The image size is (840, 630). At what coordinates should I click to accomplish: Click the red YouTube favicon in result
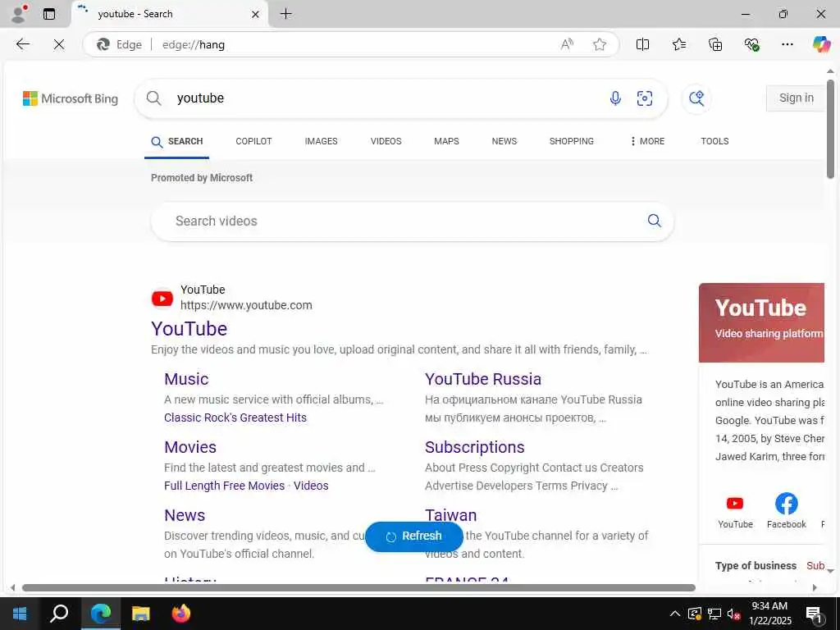(162, 299)
